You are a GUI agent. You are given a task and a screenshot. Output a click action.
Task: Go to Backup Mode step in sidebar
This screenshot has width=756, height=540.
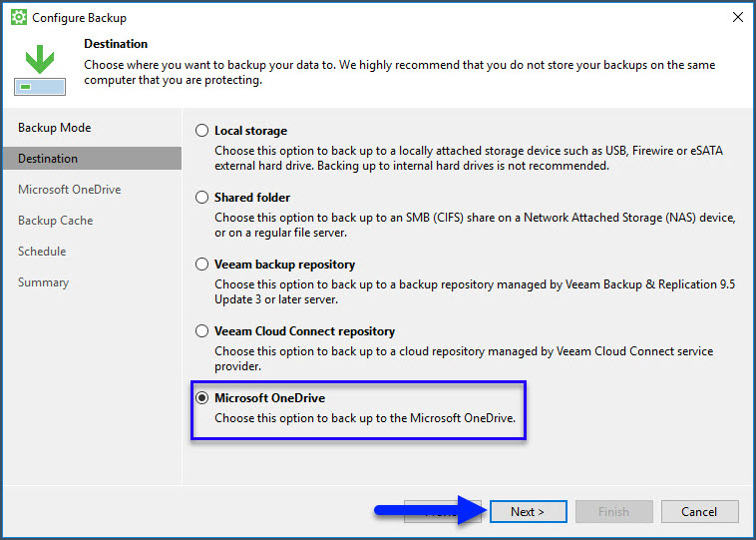[54, 128]
